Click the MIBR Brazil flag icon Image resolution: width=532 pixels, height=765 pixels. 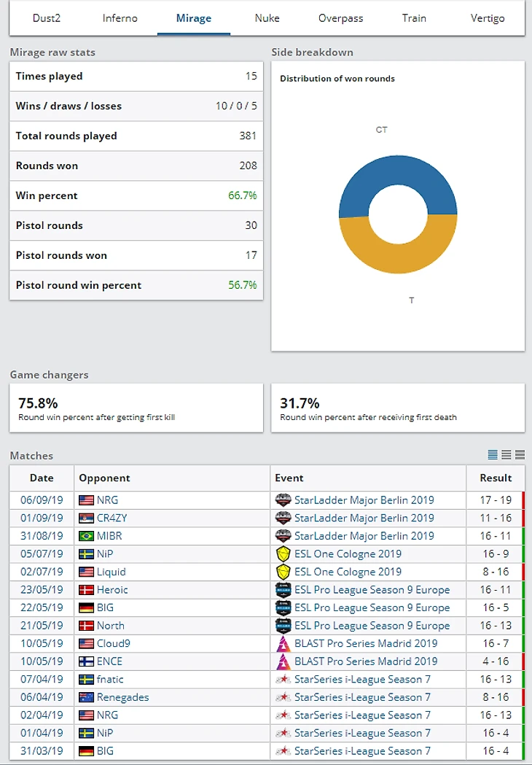[86, 536]
